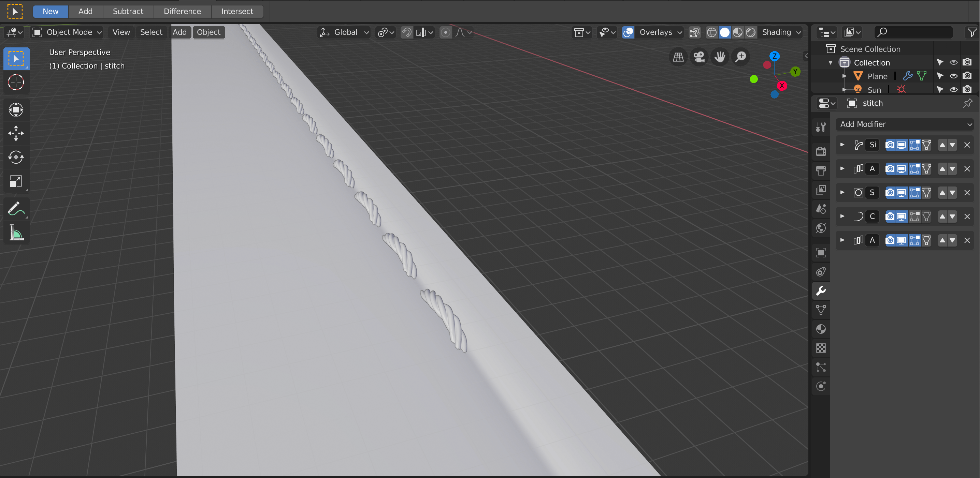Screen dimensions: 980x478
Task: Activate the Annotate pencil tool
Action: 16,208
